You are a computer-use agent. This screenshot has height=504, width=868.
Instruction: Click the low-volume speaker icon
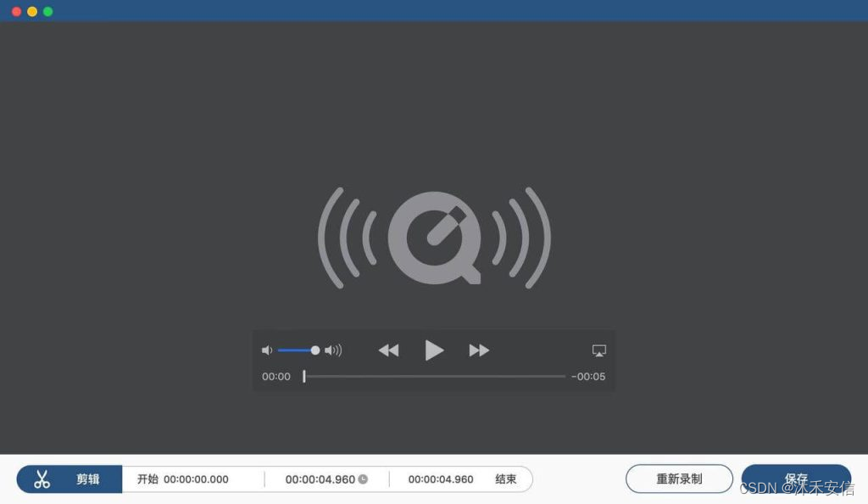pos(267,350)
